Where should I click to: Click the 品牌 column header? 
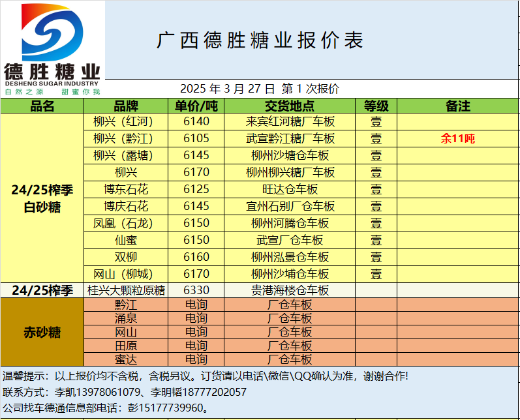126,106
